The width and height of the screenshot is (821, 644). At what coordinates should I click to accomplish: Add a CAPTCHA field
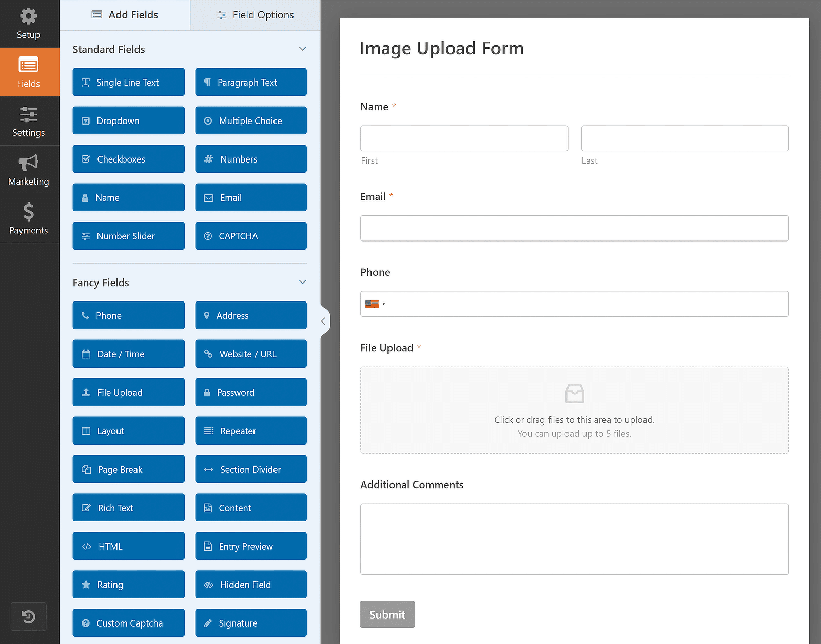click(x=250, y=236)
